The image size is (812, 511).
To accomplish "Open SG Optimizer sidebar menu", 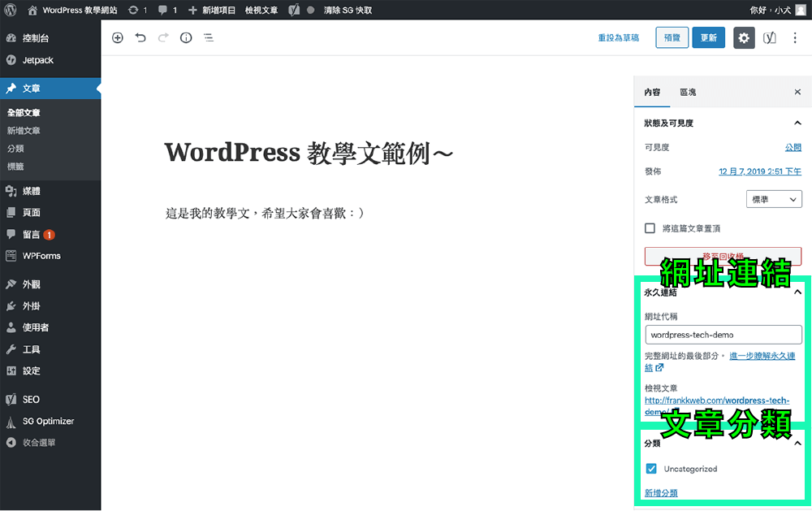I will (x=50, y=421).
